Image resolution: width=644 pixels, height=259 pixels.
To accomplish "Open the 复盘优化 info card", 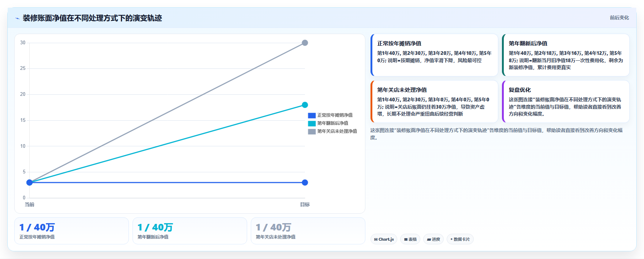I will [566, 101].
